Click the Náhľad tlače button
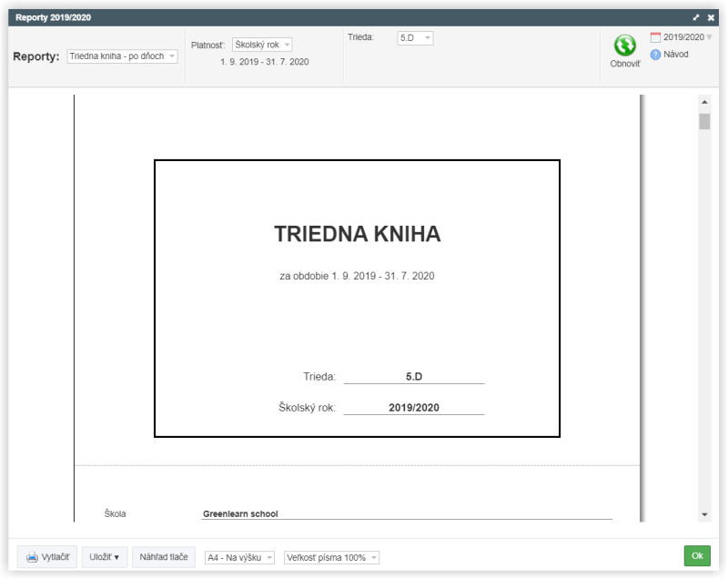 click(164, 557)
